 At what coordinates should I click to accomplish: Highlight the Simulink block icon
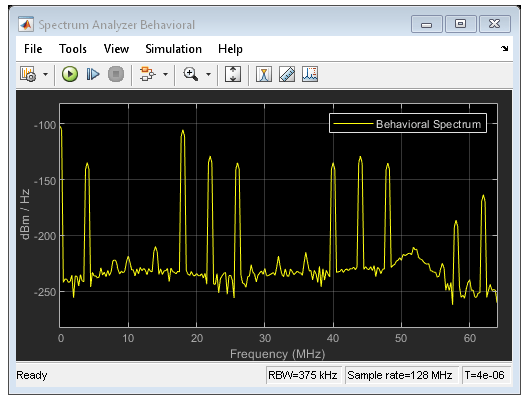148,74
